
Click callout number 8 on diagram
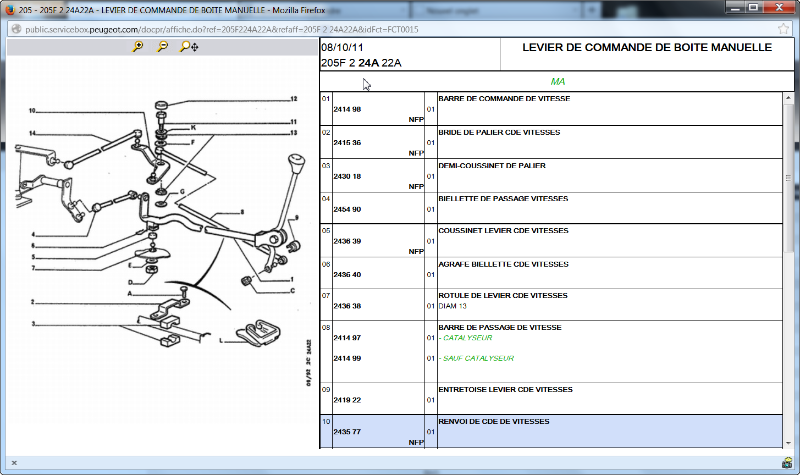[242, 212]
